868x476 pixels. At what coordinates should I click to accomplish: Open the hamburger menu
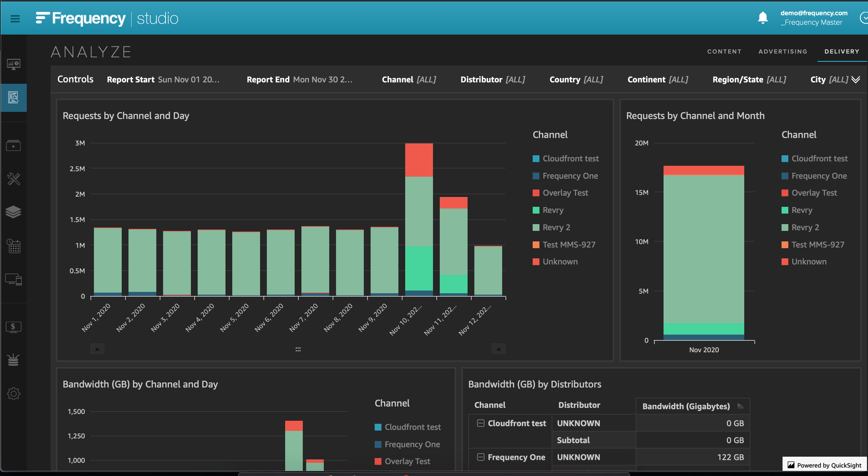tap(15, 19)
